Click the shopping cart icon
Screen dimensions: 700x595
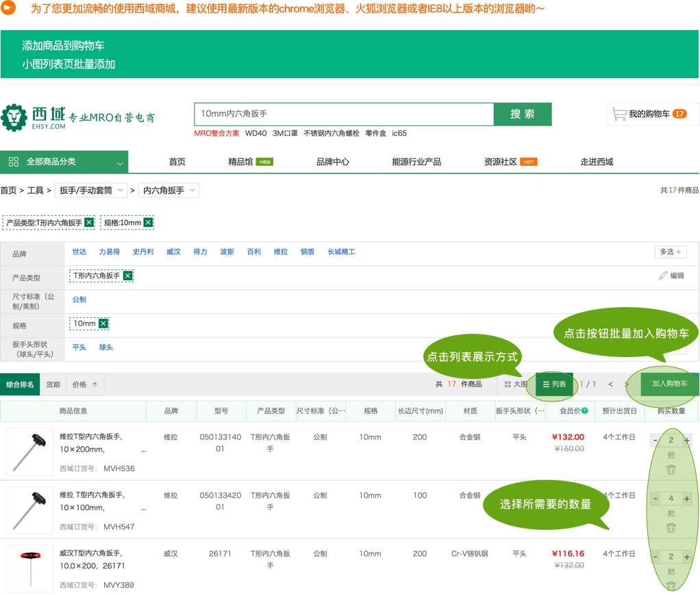click(x=619, y=114)
